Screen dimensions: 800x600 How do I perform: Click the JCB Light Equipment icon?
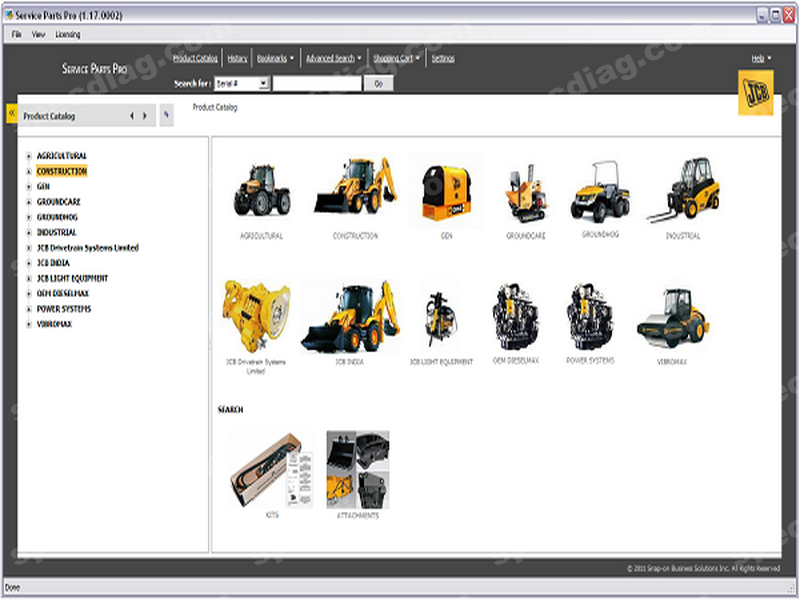(x=441, y=318)
